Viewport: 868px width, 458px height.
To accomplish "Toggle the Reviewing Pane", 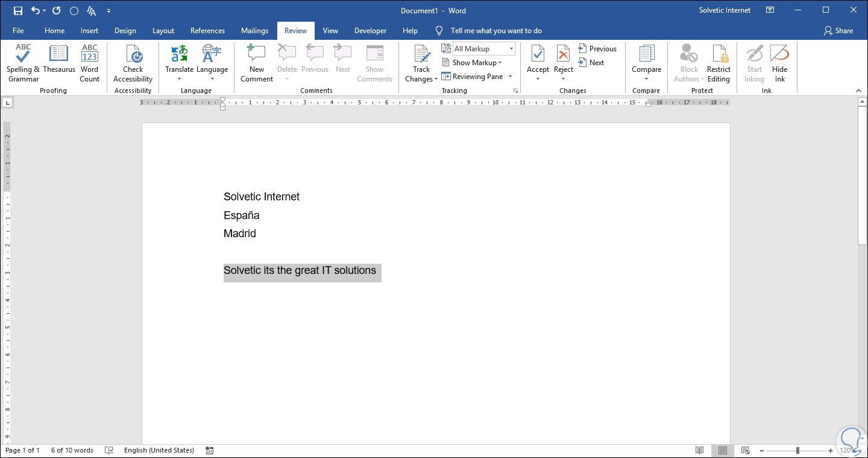I will pyautogui.click(x=473, y=77).
